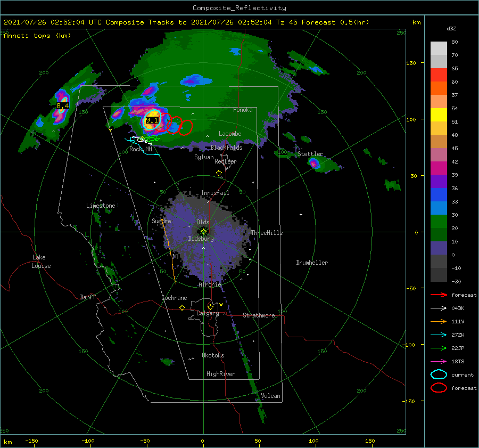
Task: Click the 'Olds' town label
Action: point(203,222)
